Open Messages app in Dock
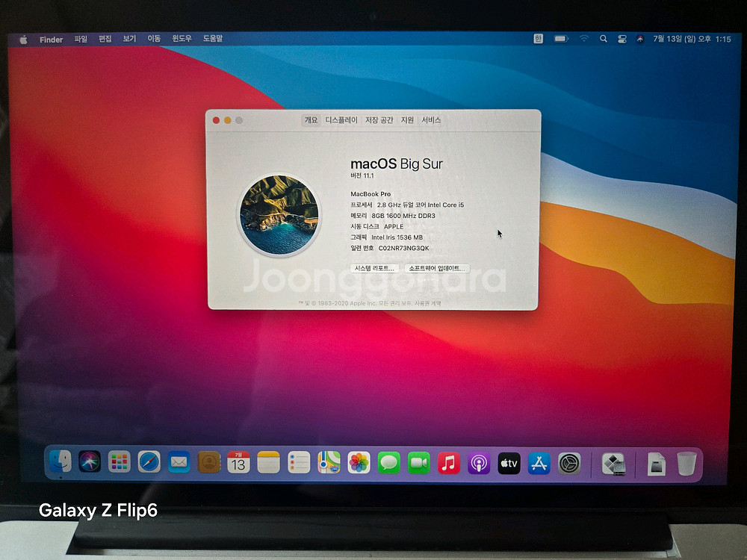The image size is (747, 560). pos(388,463)
